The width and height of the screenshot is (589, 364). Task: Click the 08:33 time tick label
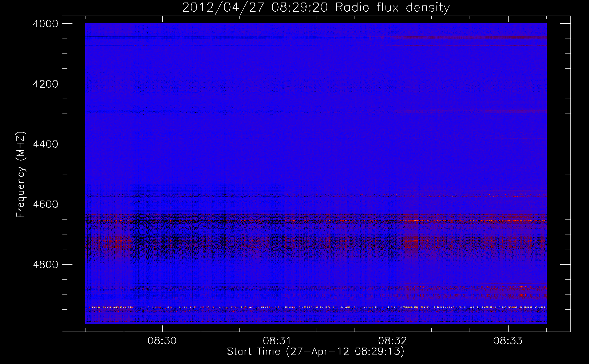click(508, 341)
